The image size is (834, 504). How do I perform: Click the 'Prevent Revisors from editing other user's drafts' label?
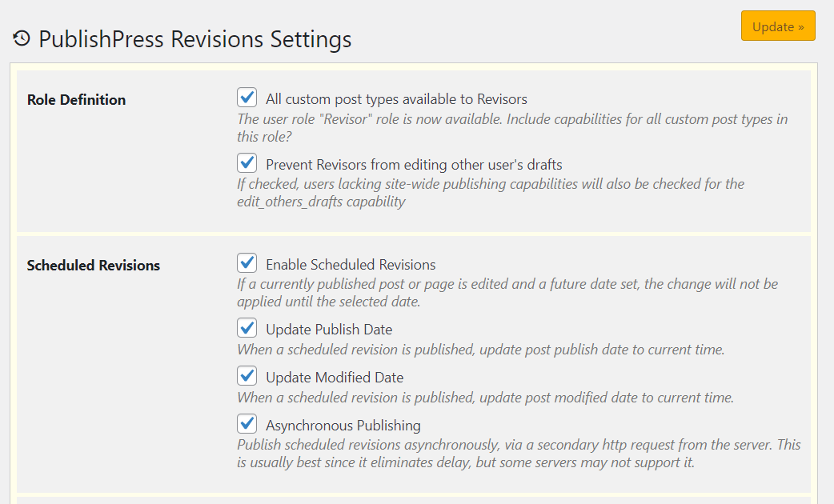(x=414, y=165)
